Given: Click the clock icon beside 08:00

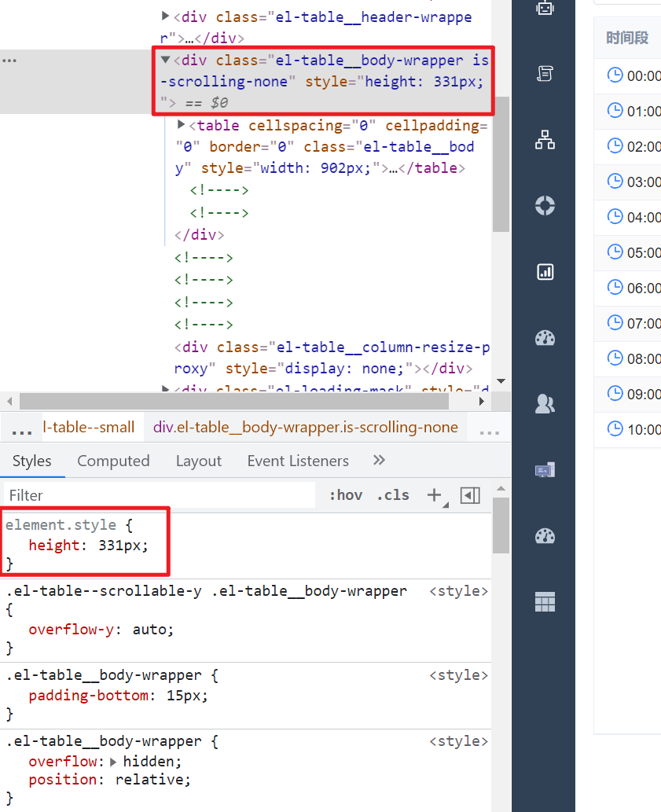Looking at the screenshot, I should click(615, 358).
